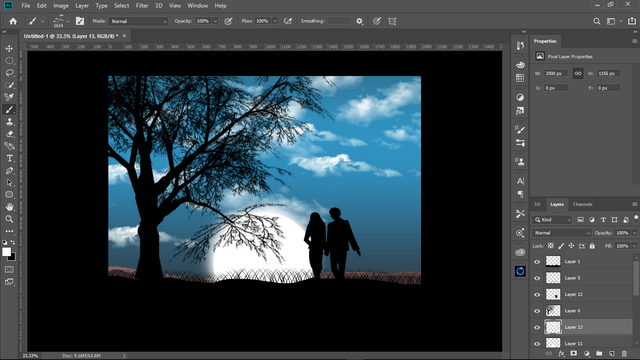Activate the Horizontal Type tool
The image size is (640, 360).
(9, 158)
